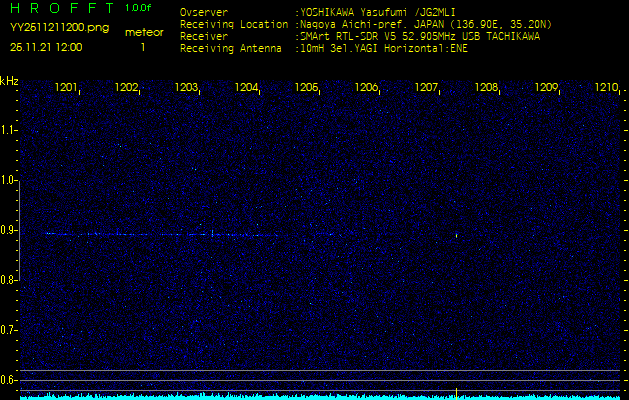Click the 26.11.21 12:00 timestamp

[46, 47]
